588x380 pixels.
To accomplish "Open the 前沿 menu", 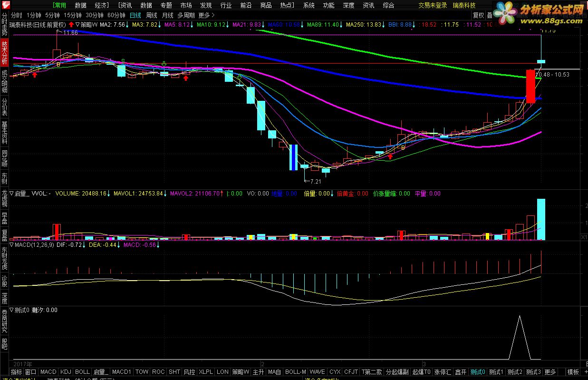I will click(246, 5).
